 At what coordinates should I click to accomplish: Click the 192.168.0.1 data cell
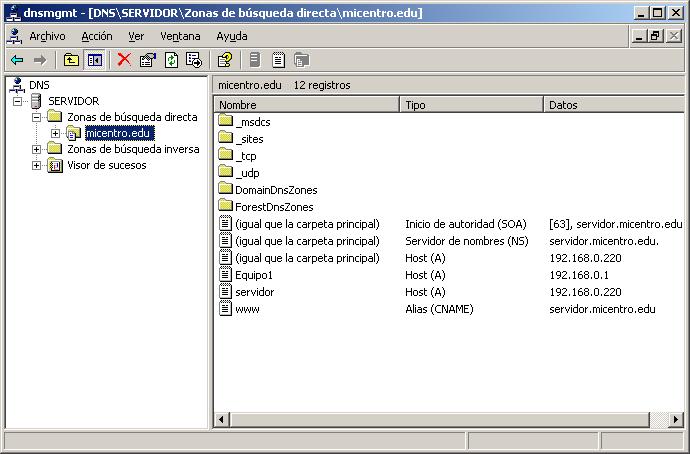579,275
